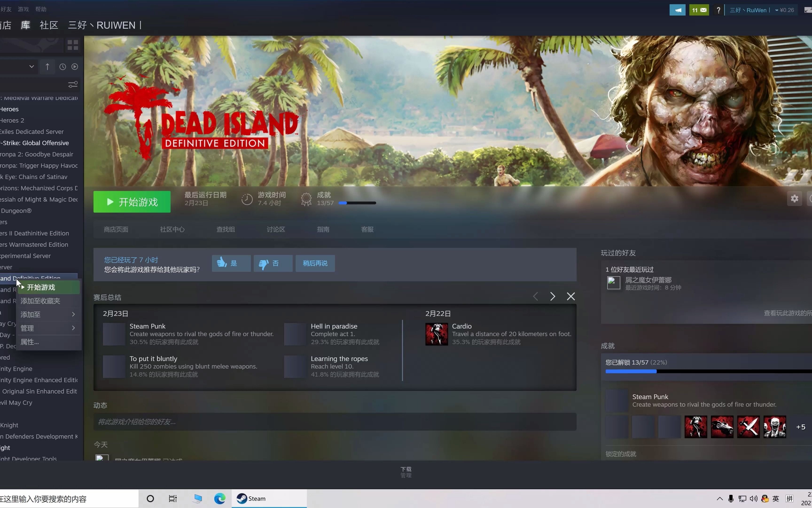Click the buggy car achievement thumbnail

point(722,427)
